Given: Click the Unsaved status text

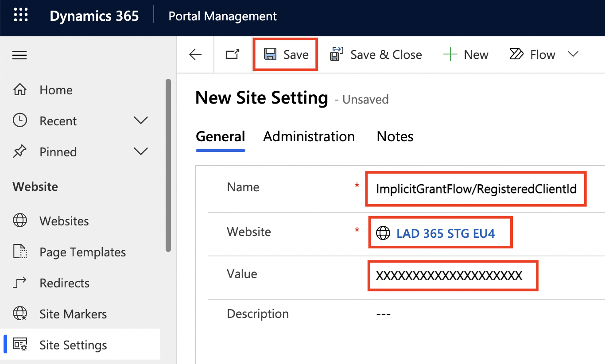Looking at the screenshot, I should (362, 99).
